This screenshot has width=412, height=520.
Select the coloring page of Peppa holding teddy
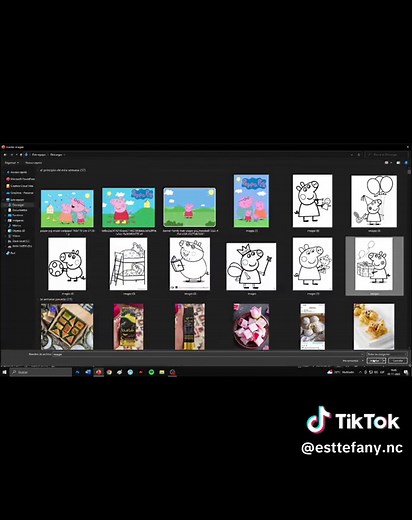pos(312,201)
